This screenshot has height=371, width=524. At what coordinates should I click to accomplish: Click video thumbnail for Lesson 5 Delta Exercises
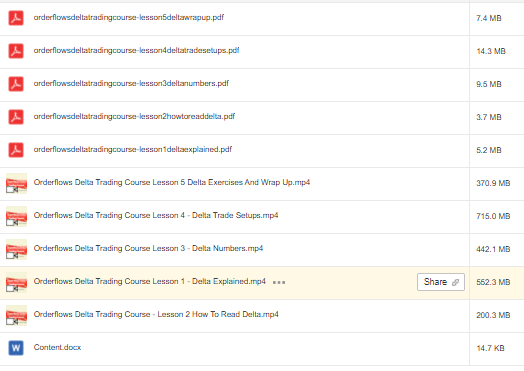16,183
